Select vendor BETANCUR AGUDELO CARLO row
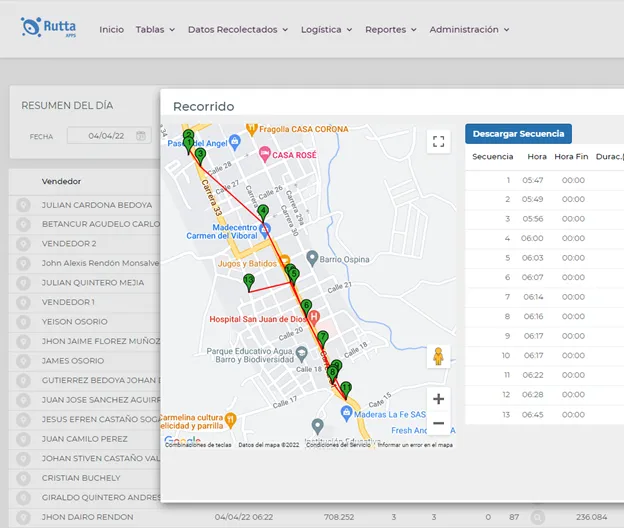Image resolution: width=624 pixels, height=528 pixels. (85, 224)
